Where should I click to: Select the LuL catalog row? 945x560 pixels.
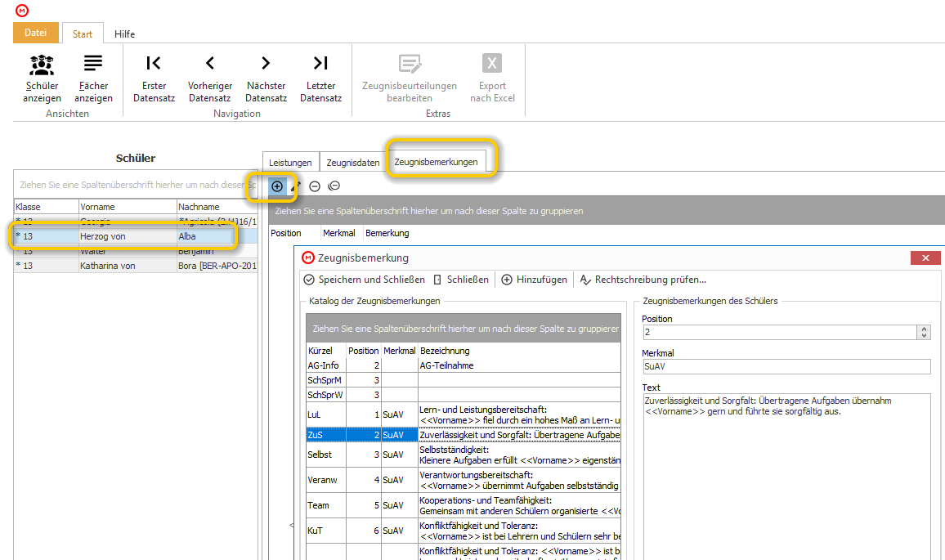tap(464, 414)
